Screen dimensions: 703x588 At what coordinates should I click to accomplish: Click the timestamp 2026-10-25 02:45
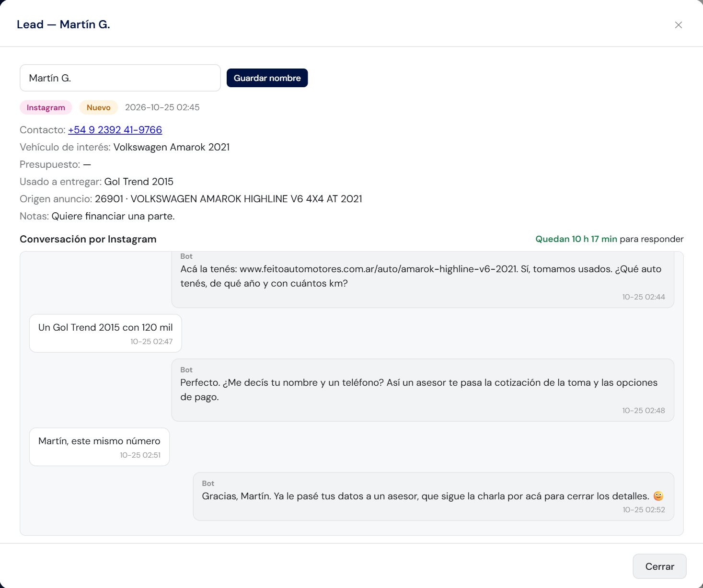pyautogui.click(x=162, y=107)
